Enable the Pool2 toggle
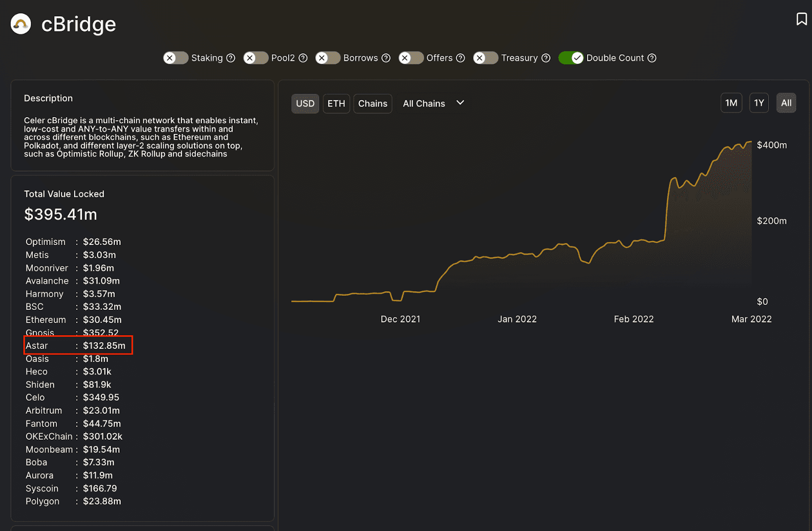812x531 pixels. [256, 58]
